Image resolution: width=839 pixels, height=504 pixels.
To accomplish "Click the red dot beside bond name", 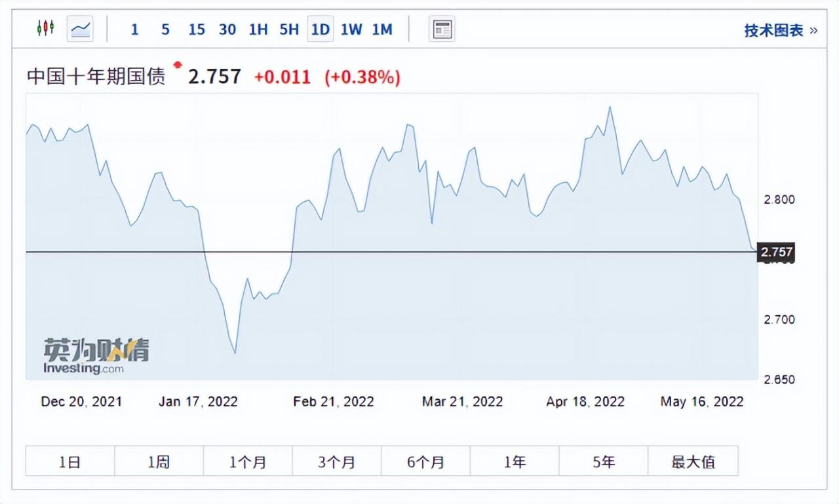I will coord(177,64).
